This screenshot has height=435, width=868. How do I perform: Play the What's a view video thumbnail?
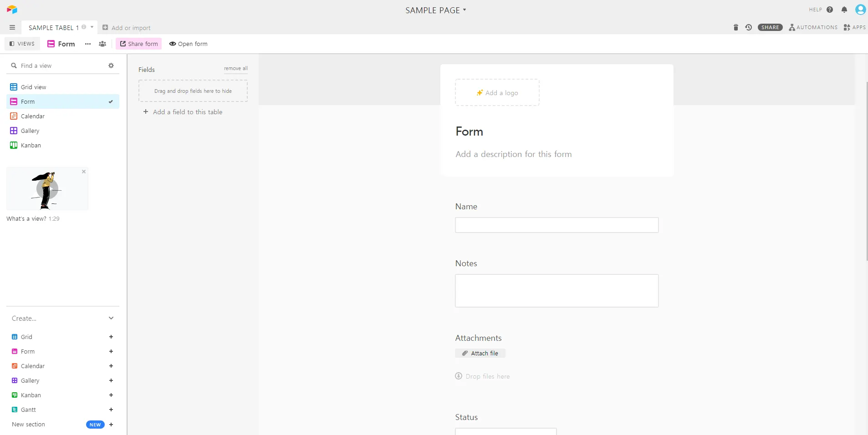click(x=47, y=189)
